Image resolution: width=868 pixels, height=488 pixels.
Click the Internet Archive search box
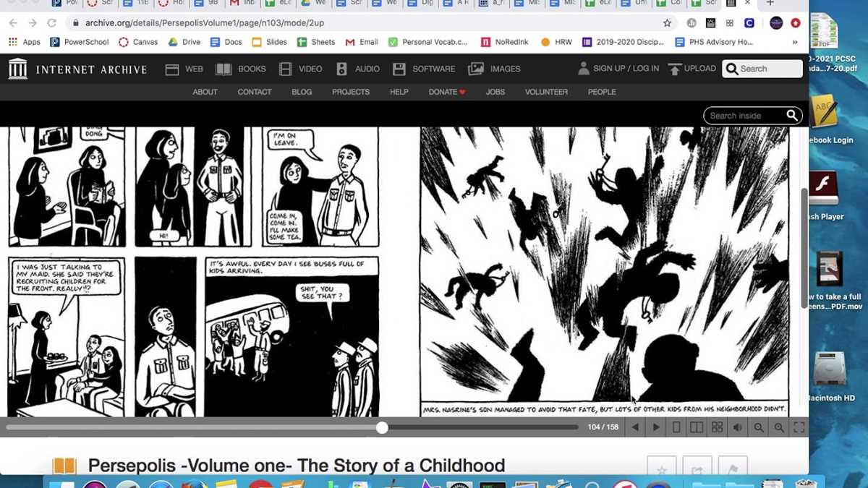click(x=763, y=69)
